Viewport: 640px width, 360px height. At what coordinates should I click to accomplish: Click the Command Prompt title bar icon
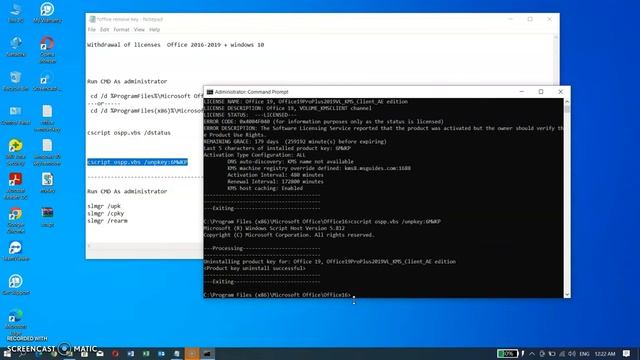(x=210, y=92)
